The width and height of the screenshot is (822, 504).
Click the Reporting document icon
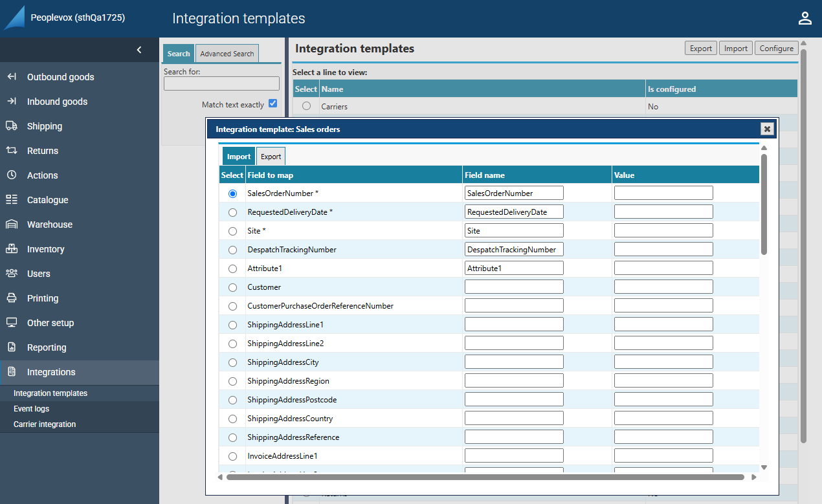(12, 347)
